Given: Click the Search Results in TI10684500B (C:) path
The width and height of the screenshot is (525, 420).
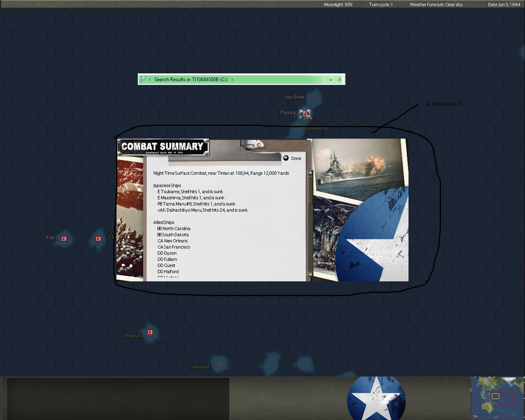Looking at the screenshot, I should pyautogui.click(x=191, y=80).
